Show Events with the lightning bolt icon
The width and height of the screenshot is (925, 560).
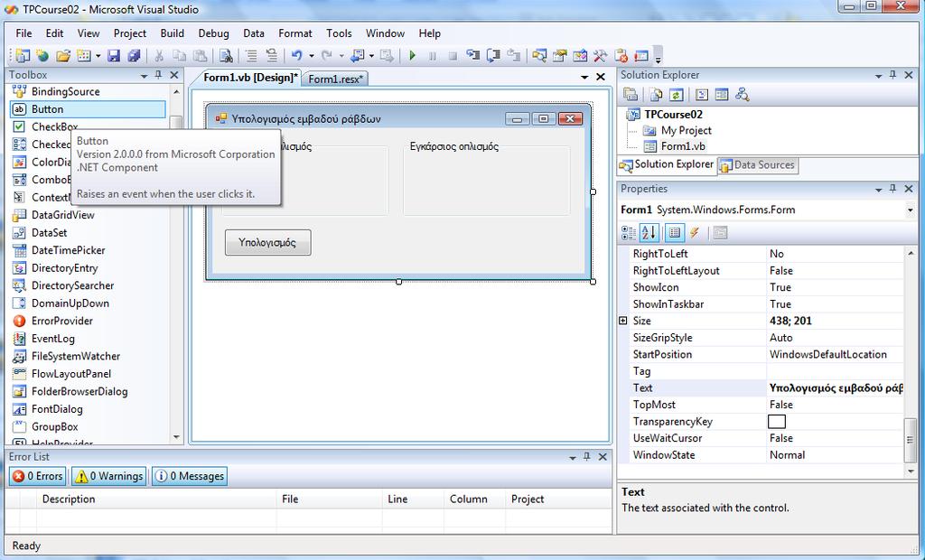(x=695, y=233)
